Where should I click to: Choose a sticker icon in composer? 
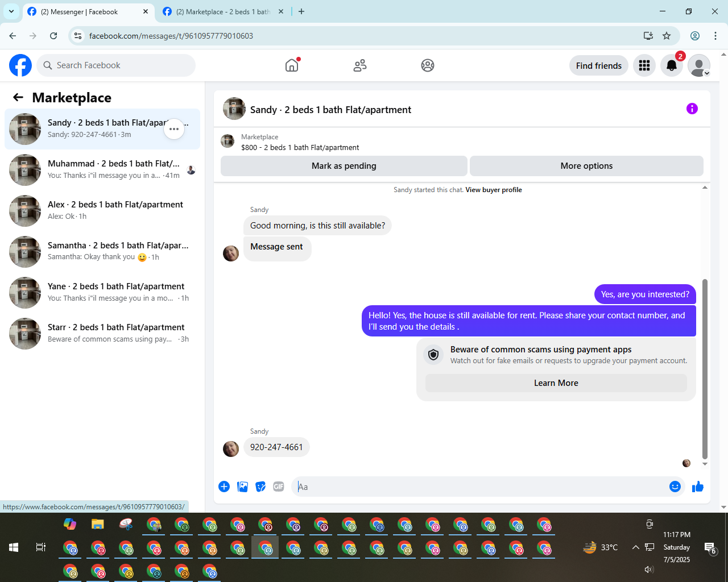pyautogui.click(x=260, y=487)
